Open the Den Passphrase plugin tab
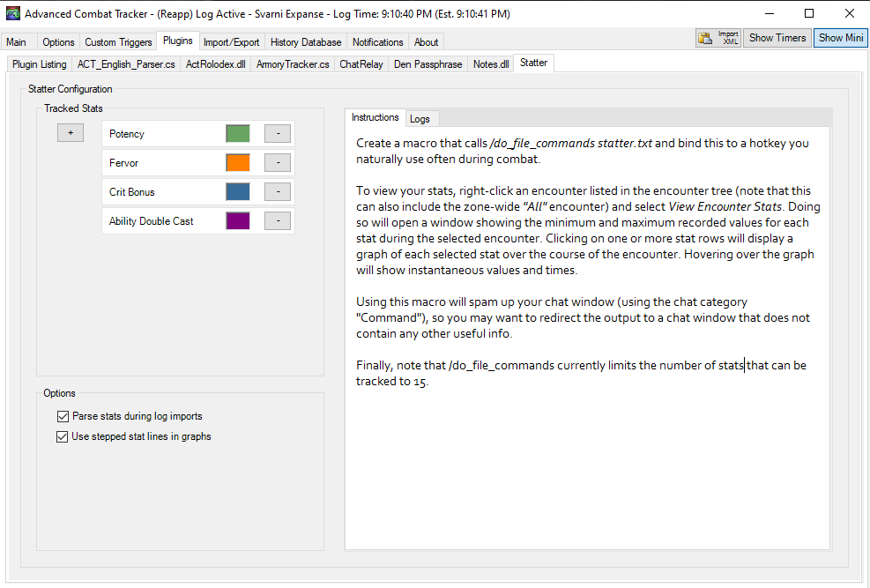Viewport: 870px width, 588px height. [428, 63]
